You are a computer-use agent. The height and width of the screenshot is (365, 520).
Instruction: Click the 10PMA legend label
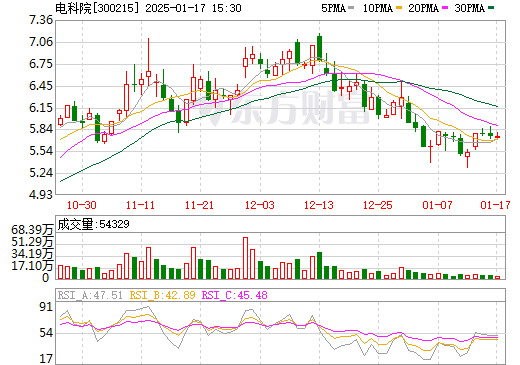[x=377, y=8]
